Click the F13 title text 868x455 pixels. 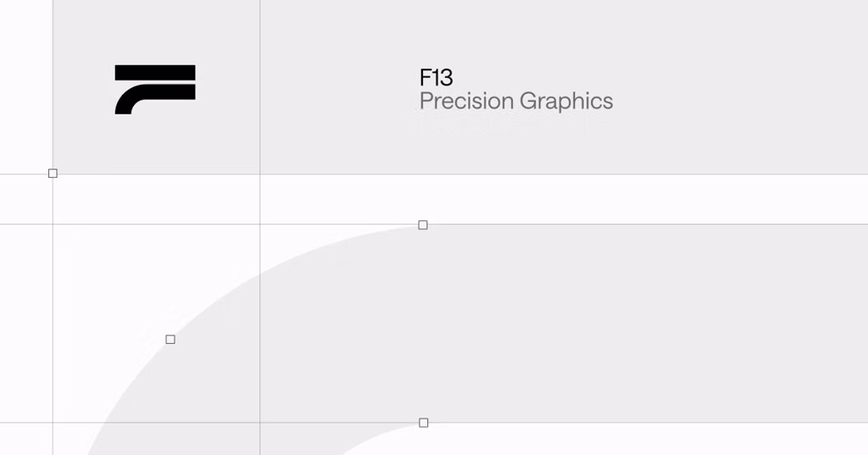coord(437,77)
